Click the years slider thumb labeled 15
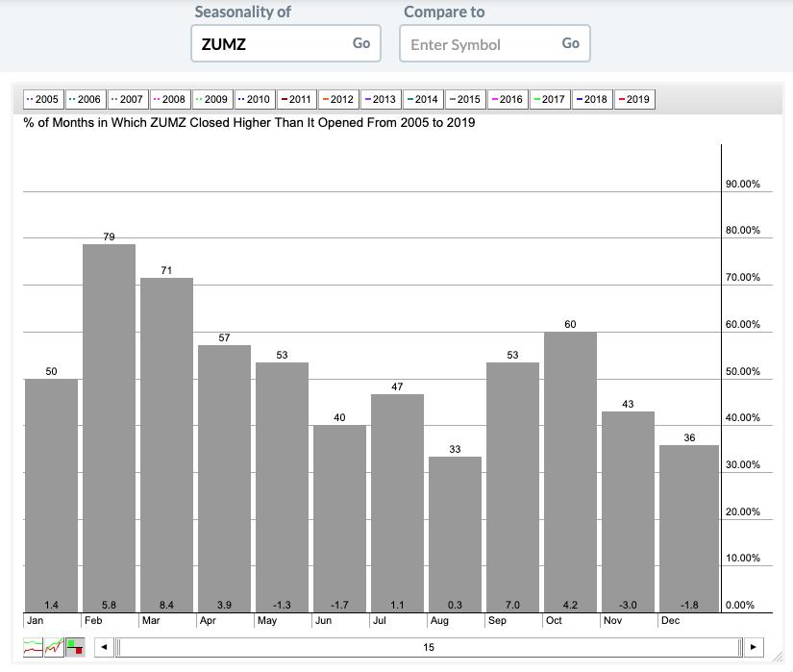Viewport: 793px width, 672px height. (x=429, y=647)
